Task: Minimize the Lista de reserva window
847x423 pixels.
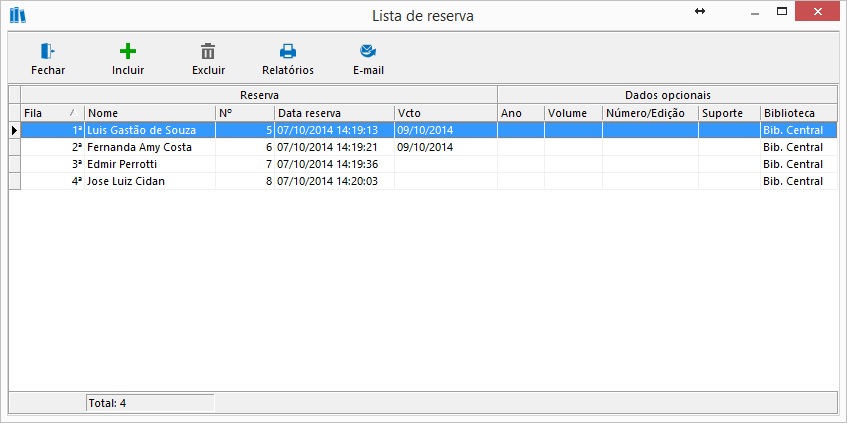Action: click(755, 12)
